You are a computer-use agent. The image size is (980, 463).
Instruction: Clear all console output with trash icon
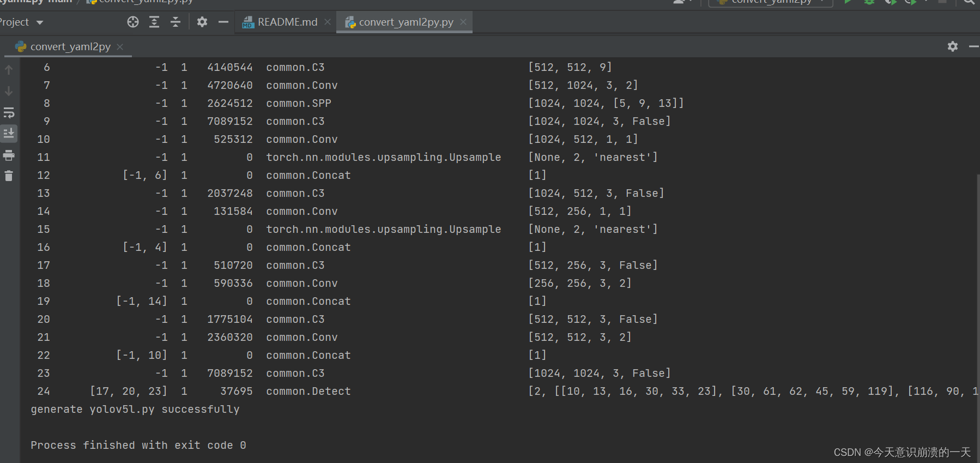(9, 176)
